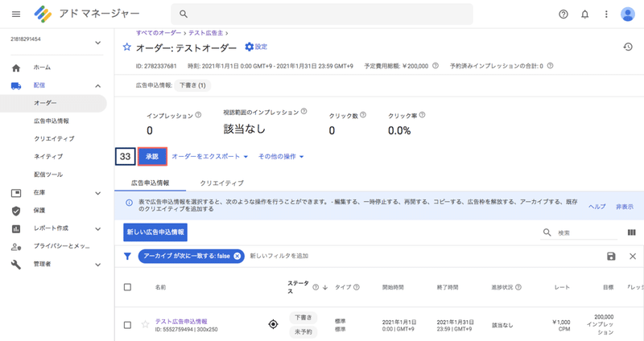This screenshot has width=644, height=341.
Task: Select 広告申込情報 in sidebar
Action: point(52,121)
